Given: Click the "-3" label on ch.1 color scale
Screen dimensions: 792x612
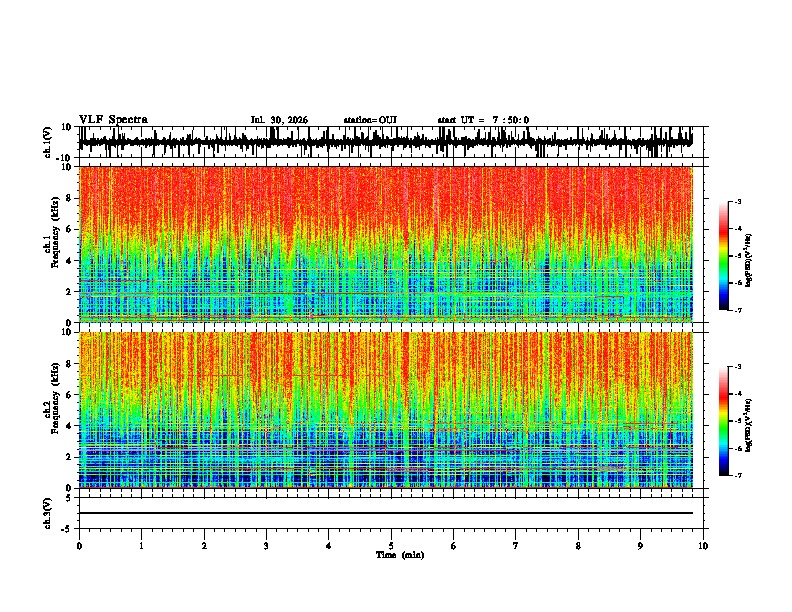Looking at the screenshot, I should click(x=737, y=201).
